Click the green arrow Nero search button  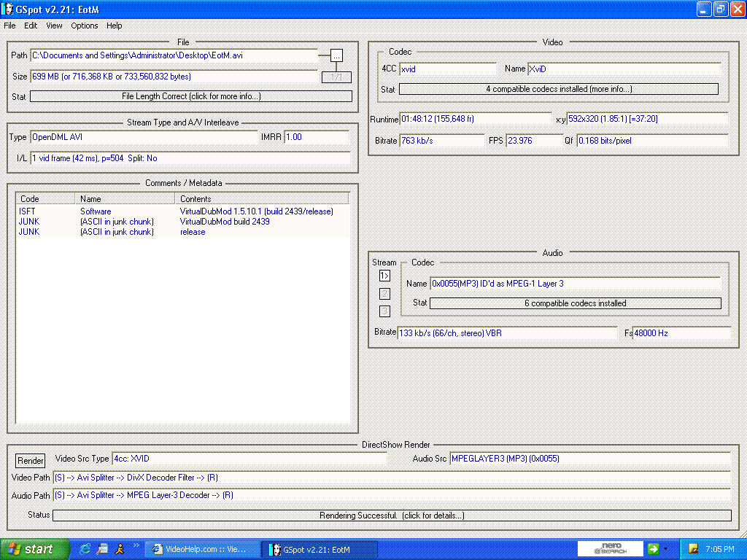(653, 549)
